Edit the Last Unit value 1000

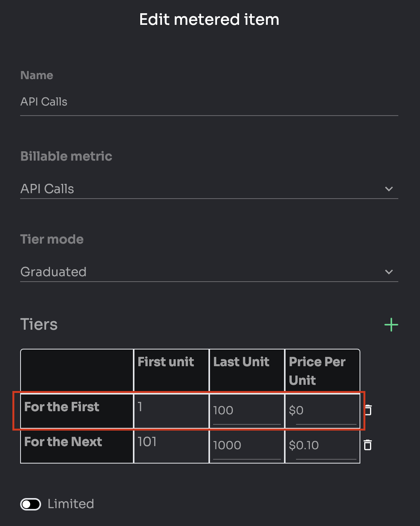point(246,445)
